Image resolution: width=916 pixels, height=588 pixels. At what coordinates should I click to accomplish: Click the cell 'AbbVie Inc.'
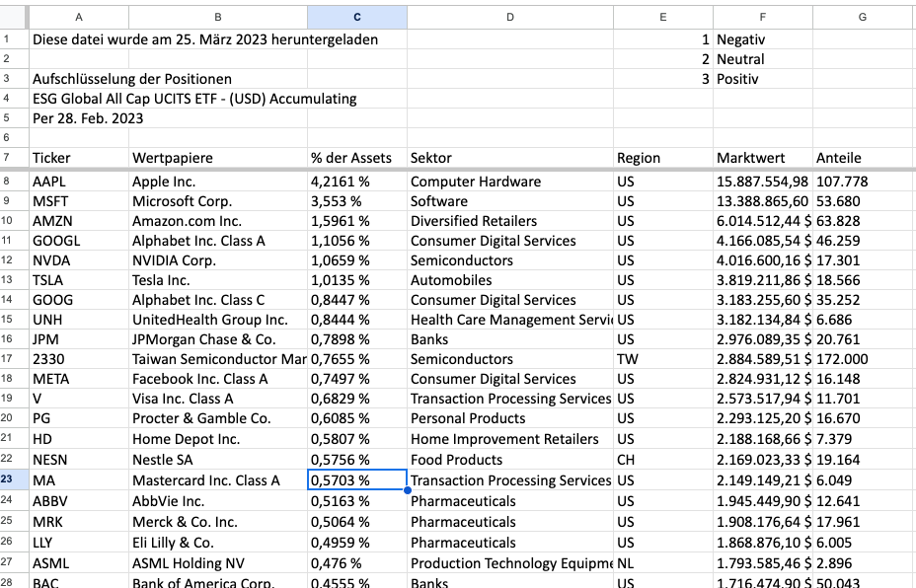pyautogui.click(x=218, y=501)
